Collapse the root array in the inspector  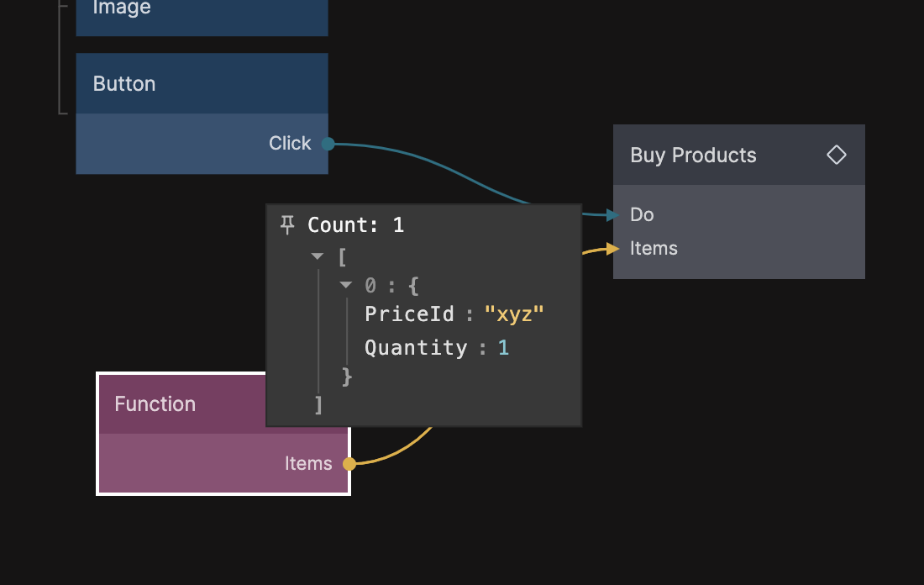point(318,256)
